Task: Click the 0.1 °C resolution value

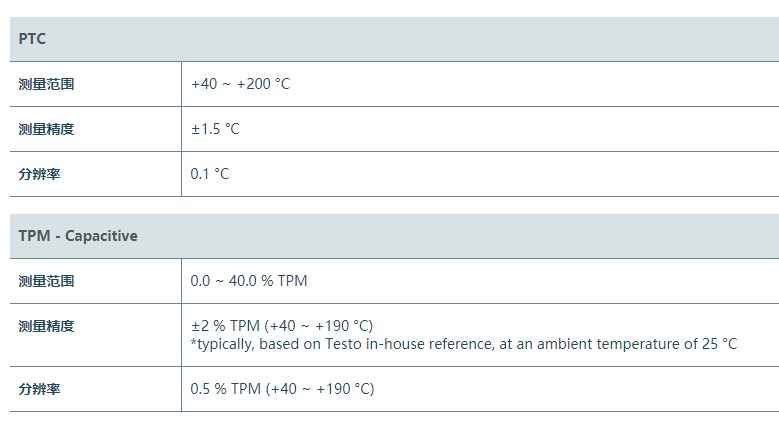Action: coord(210,174)
